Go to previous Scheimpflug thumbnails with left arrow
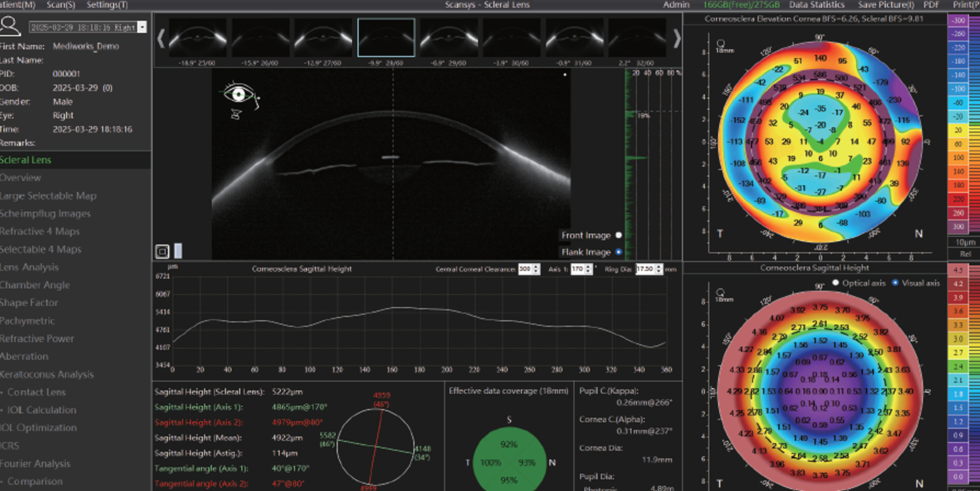 click(161, 39)
